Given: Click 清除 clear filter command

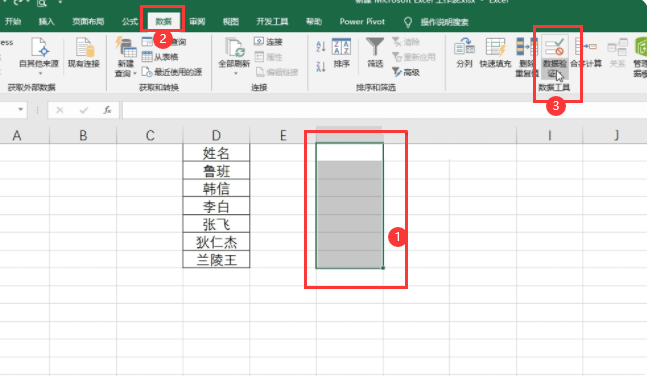Looking at the screenshot, I should point(406,42).
